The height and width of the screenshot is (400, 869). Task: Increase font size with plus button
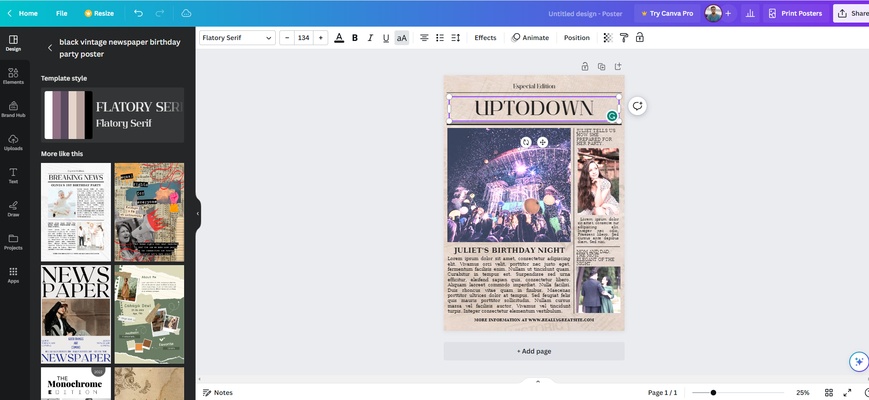tap(320, 38)
